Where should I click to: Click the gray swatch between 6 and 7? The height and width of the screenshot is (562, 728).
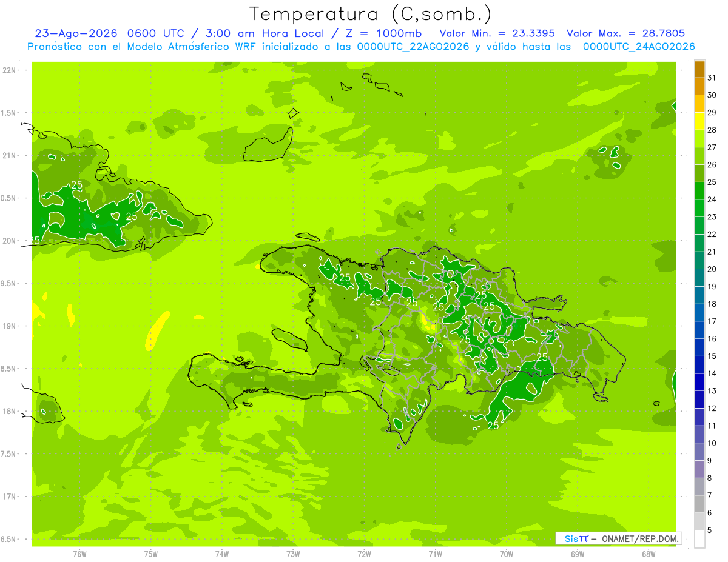(x=699, y=504)
